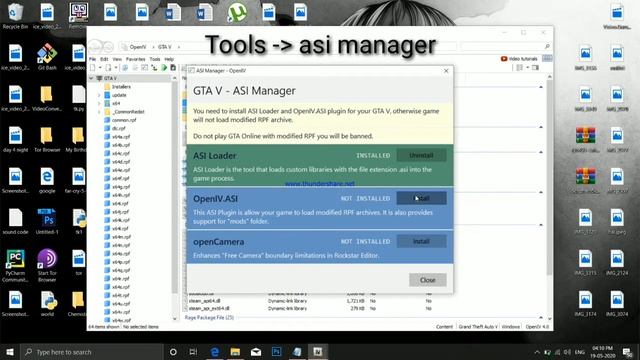Select the steam_api_ext64.dll file row
The height and width of the screenshot is (360, 640).
click(310, 309)
